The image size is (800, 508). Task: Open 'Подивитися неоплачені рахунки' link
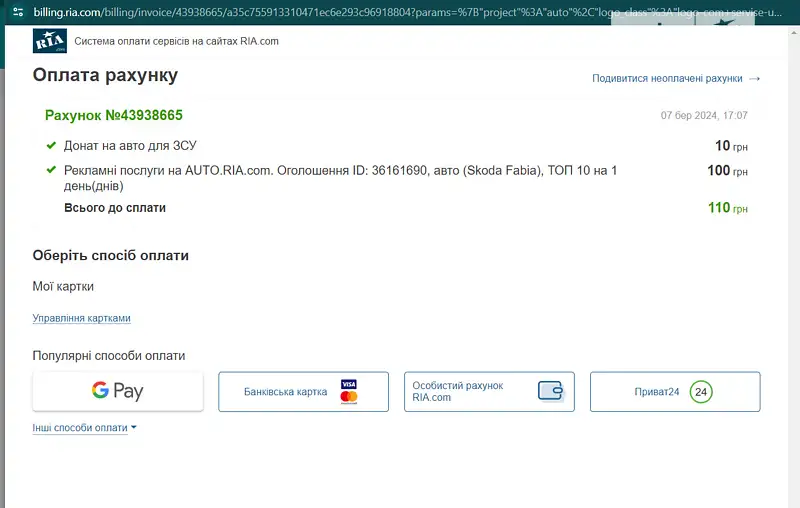667,79
